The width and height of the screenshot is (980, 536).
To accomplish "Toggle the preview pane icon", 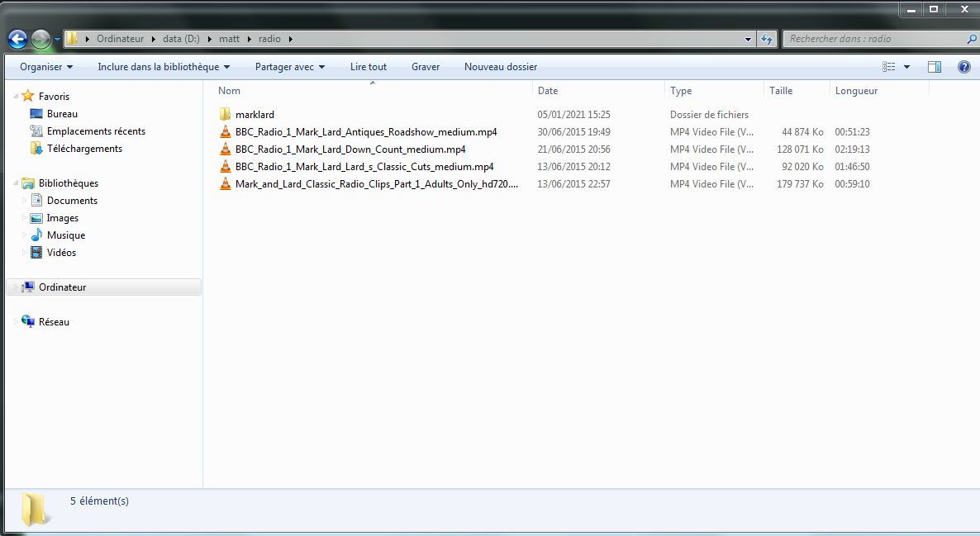I will (935, 67).
